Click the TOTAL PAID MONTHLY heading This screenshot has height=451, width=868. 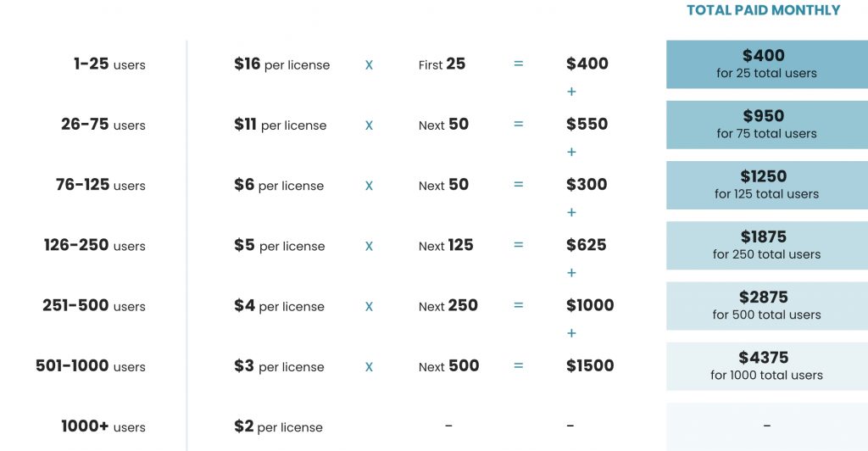(763, 10)
